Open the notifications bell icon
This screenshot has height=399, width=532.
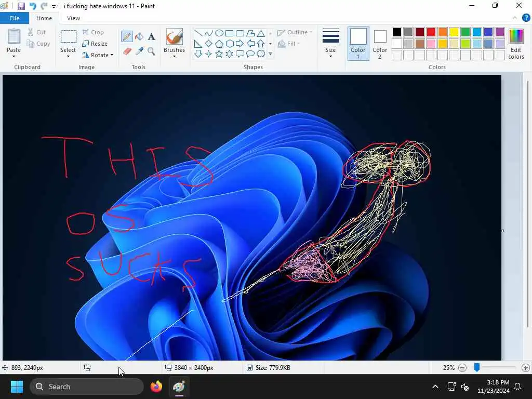click(x=518, y=387)
